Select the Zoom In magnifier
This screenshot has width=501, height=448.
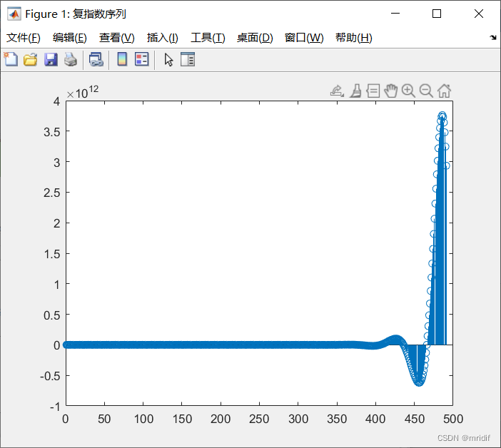pyautogui.click(x=408, y=91)
